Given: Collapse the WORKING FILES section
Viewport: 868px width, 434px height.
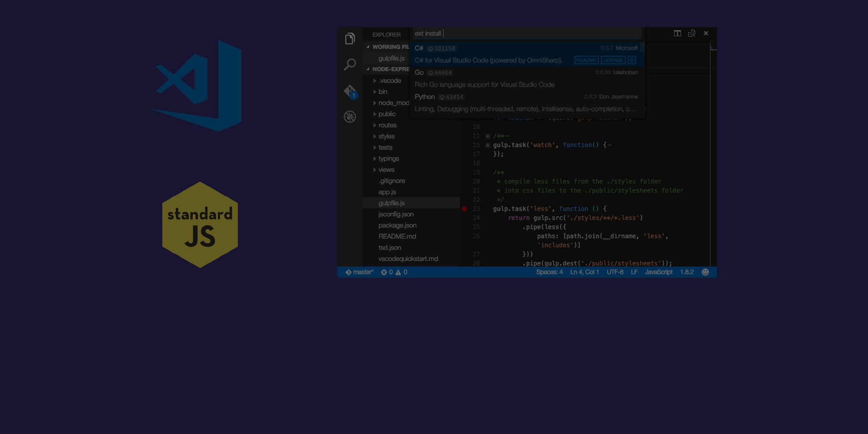Looking at the screenshot, I should (368, 46).
